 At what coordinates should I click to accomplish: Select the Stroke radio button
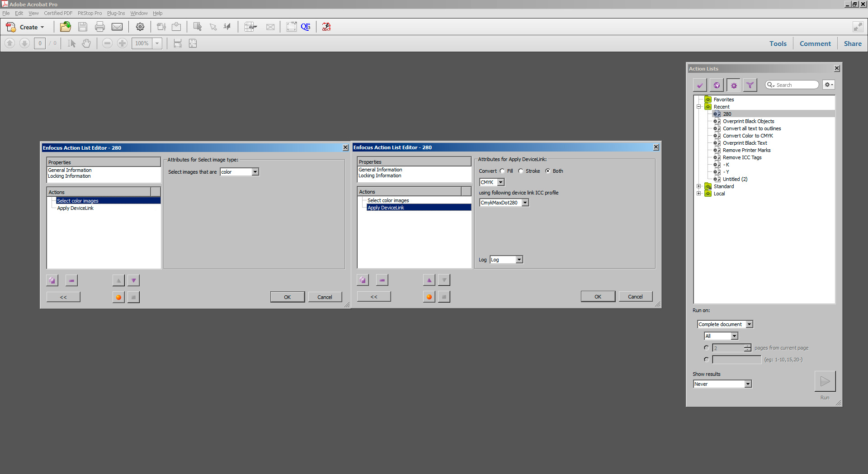[x=521, y=171]
